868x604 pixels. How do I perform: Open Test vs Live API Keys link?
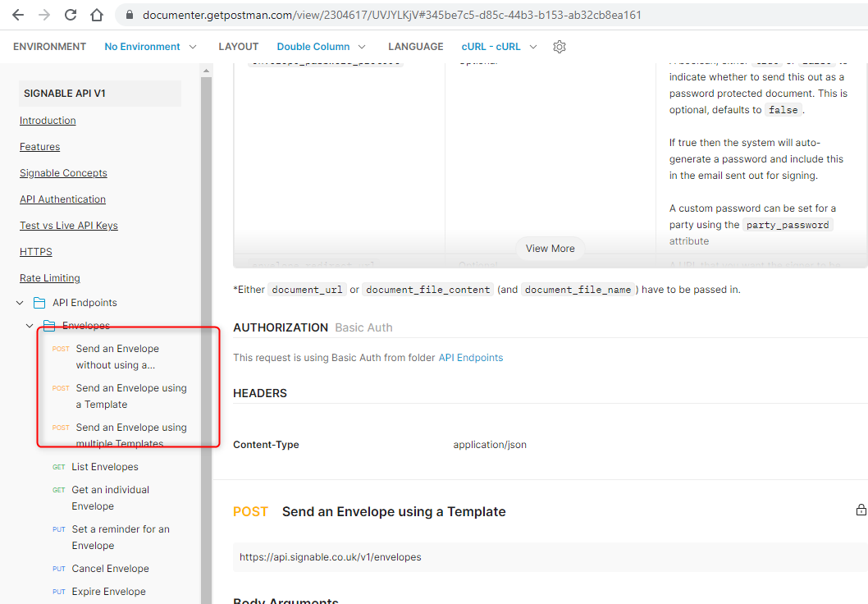tap(69, 226)
